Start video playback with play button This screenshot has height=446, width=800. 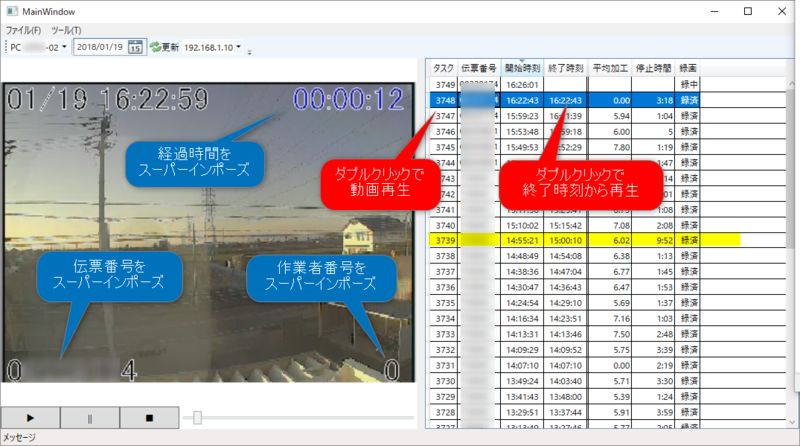30,418
